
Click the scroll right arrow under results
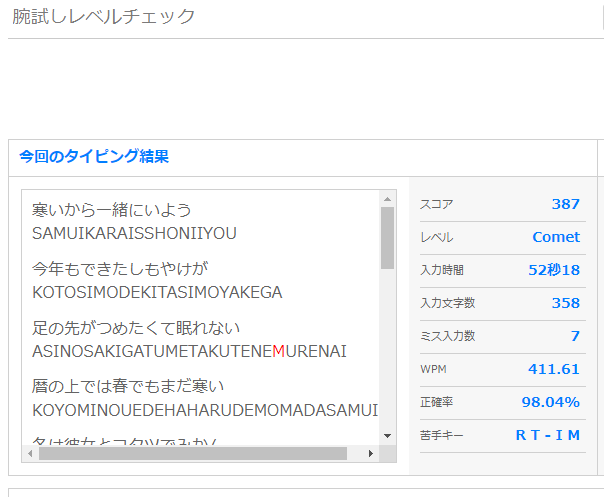tap(372, 453)
